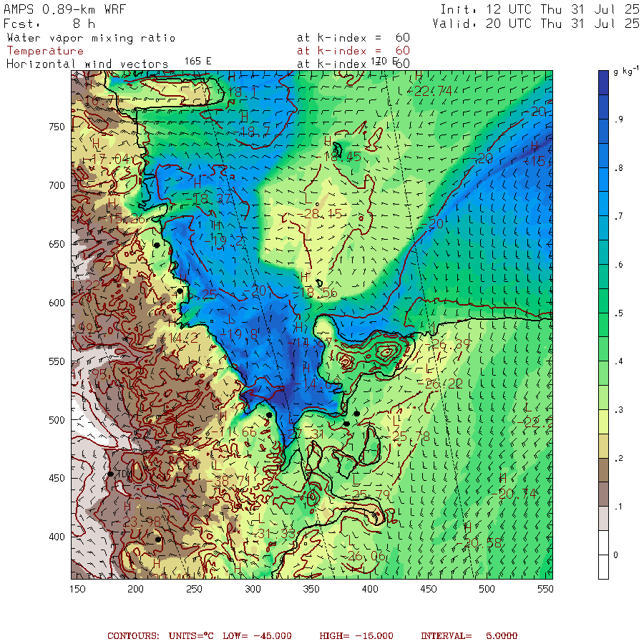Click the '.4' color bar tick label
Image resolution: width=644 pixels, height=644 pixels.
click(618, 361)
